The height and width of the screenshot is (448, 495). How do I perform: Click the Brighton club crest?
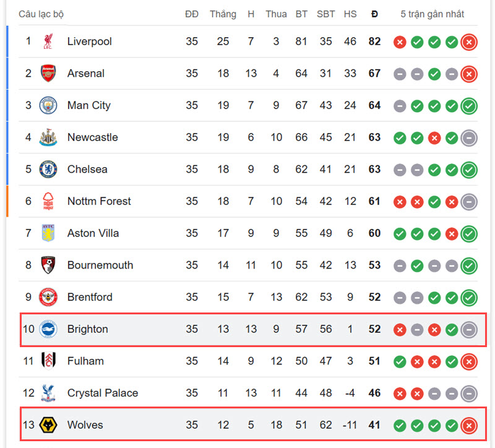(x=48, y=329)
